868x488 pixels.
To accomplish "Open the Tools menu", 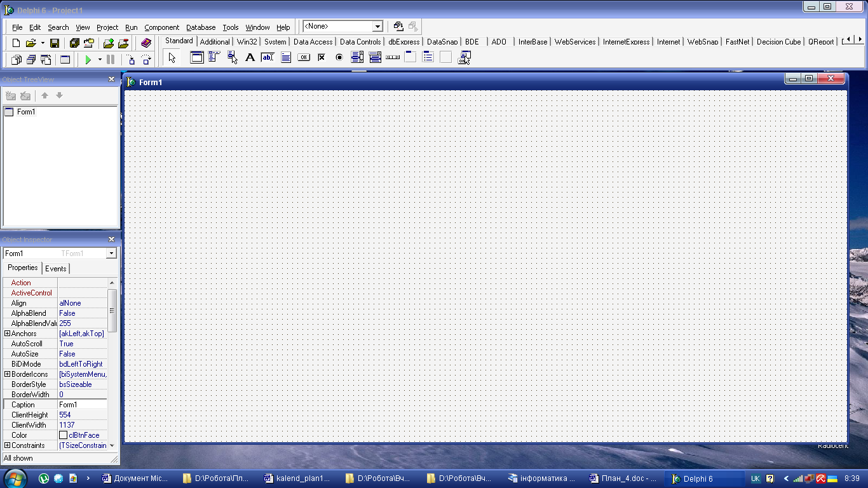I will [x=231, y=27].
